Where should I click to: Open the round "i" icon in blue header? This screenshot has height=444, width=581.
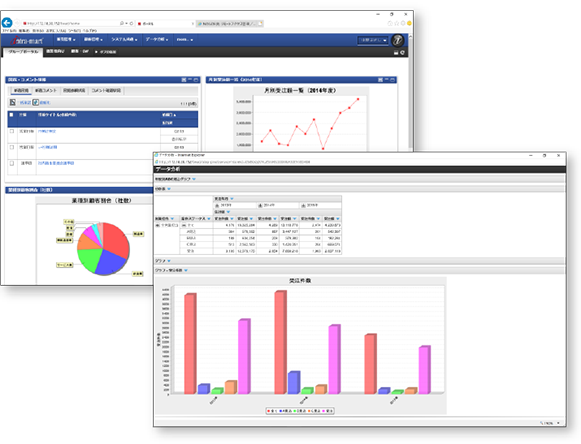click(398, 40)
